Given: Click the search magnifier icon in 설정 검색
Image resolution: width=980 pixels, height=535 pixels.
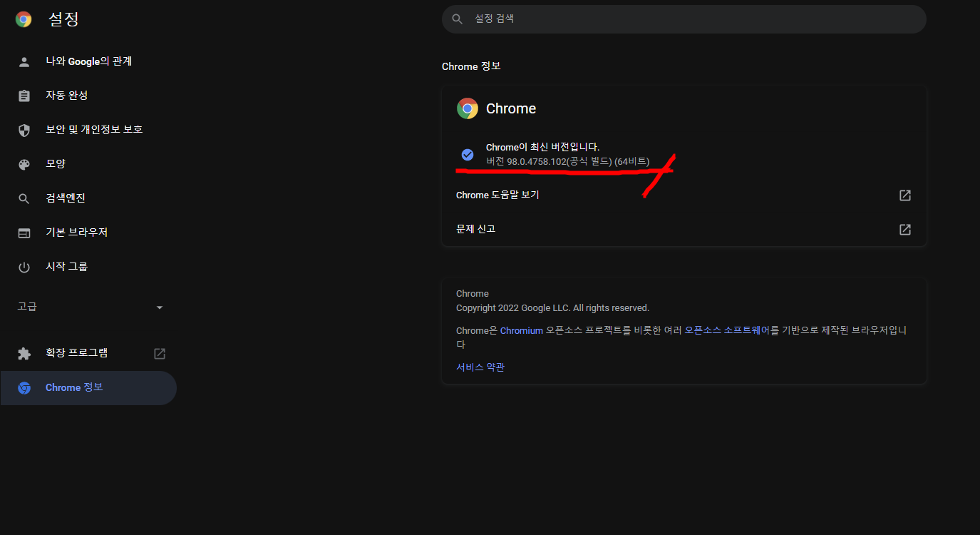Looking at the screenshot, I should (458, 19).
